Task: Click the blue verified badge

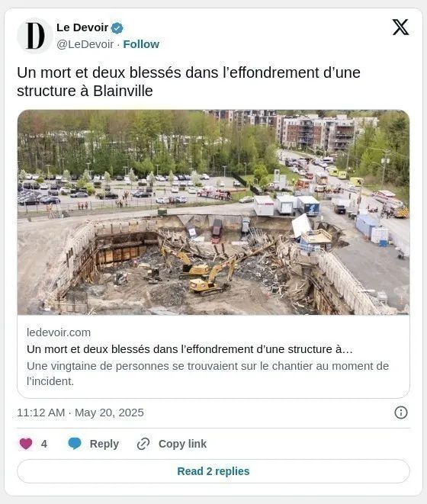Action: 117,28
